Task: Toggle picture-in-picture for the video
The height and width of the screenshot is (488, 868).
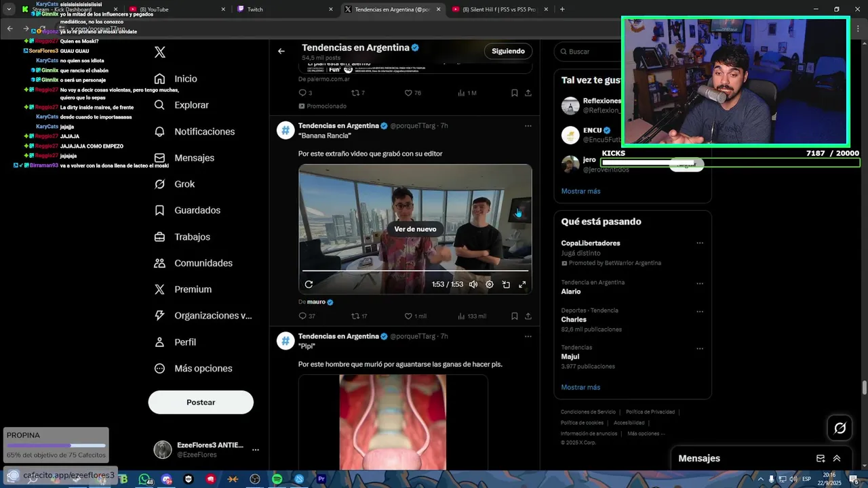Action: tap(506, 285)
